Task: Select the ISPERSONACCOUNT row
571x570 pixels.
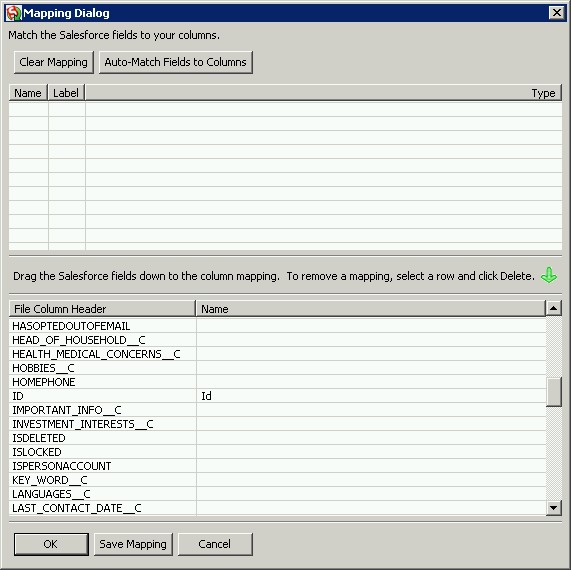Action: (277, 466)
